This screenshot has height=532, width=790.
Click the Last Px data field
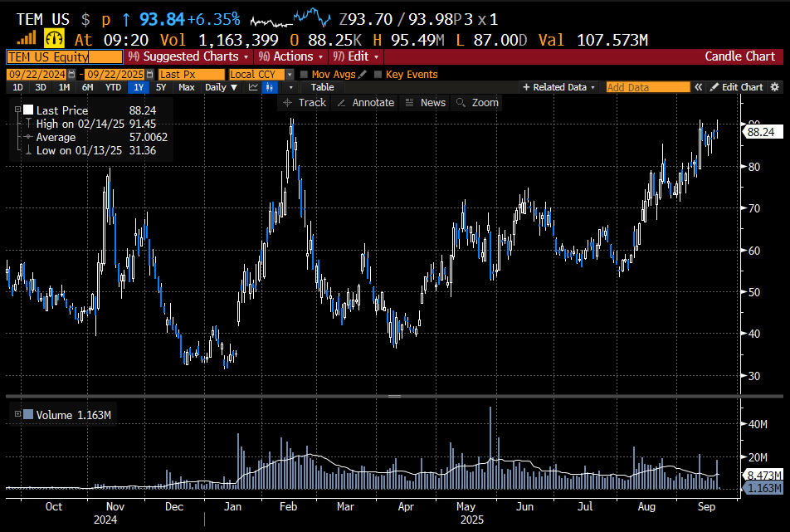point(192,75)
